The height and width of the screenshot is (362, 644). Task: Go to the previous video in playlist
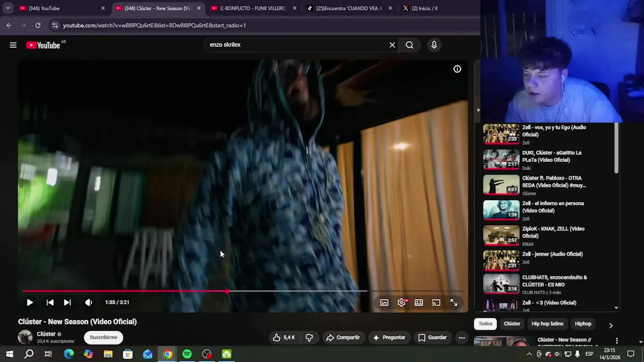point(50,303)
